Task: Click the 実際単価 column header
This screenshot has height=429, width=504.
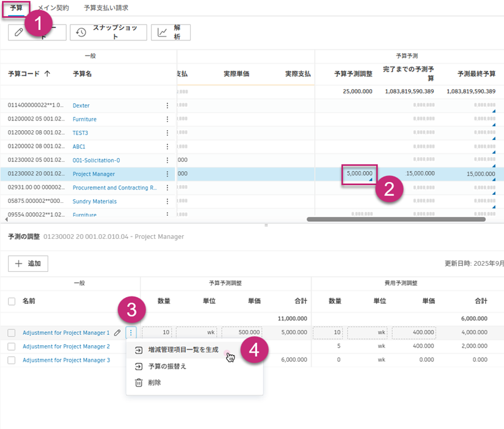Action: pos(236,74)
